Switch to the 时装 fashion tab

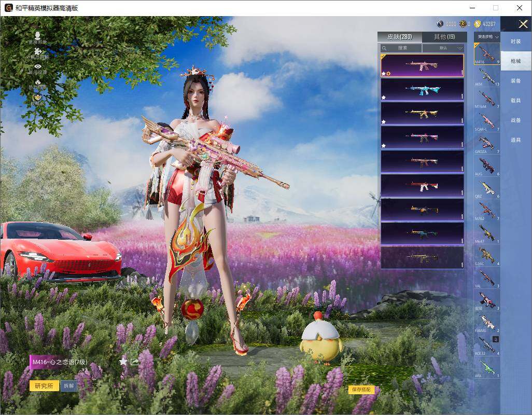pos(516,41)
